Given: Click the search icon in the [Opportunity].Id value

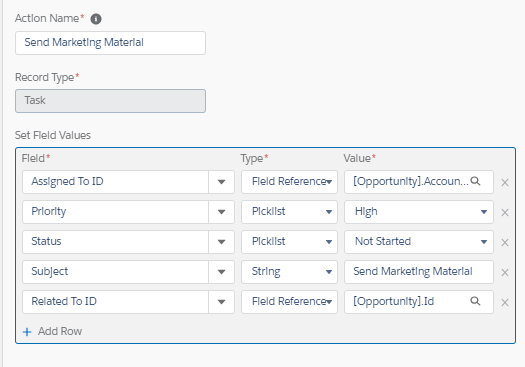Looking at the screenshot, I should [x=475, y=301].
